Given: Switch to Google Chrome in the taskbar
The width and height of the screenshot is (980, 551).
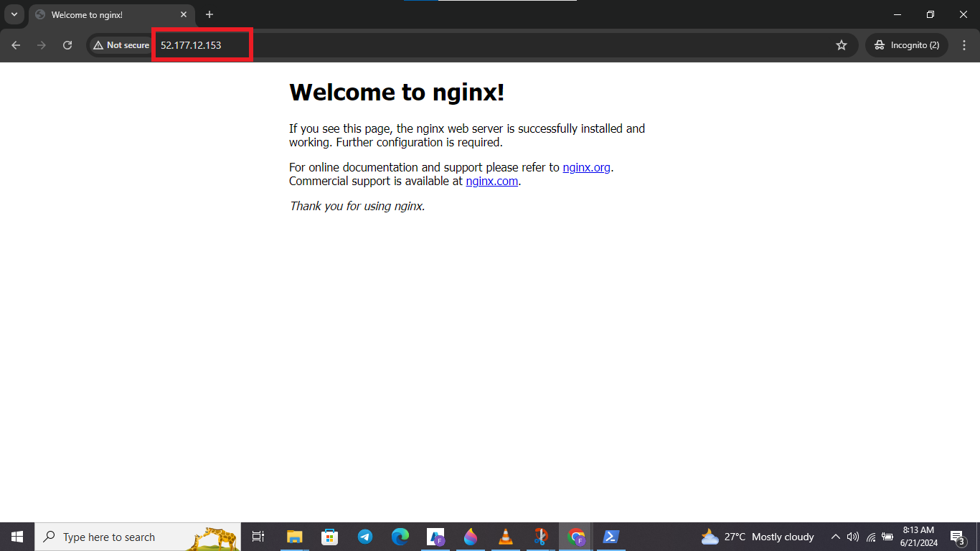Looking at the screenshot, I should click(576, 537).
